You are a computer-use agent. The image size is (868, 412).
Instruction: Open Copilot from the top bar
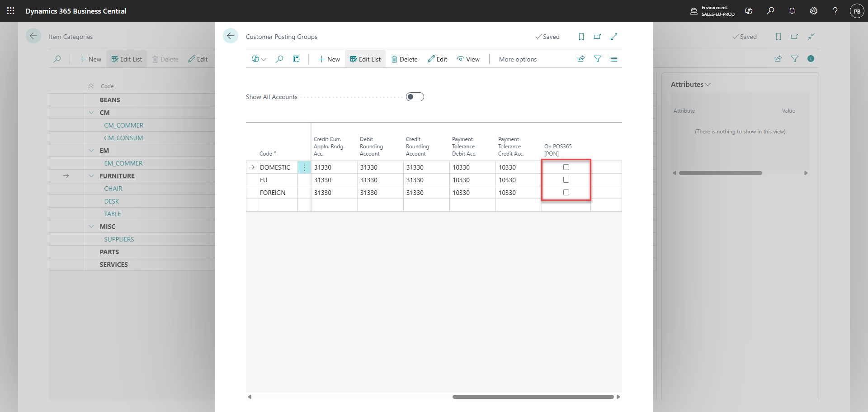click(749, 11)
